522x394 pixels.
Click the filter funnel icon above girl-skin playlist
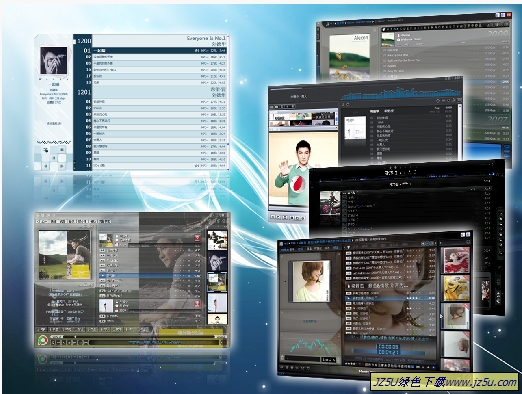[x=348, y=247]
